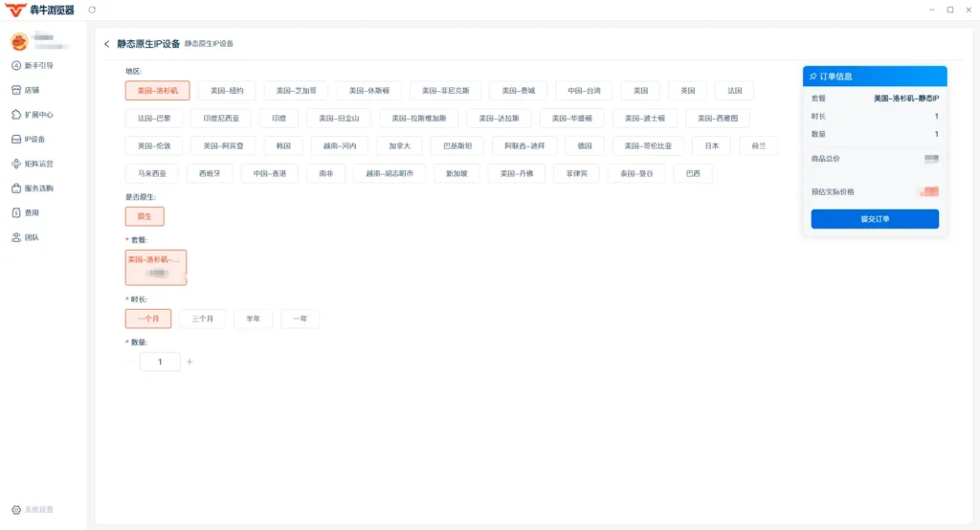Screen dimensions: 980x530
Task: Select region 美国-休斯顿
Action: pyautogui.click(x=368, y=91)
